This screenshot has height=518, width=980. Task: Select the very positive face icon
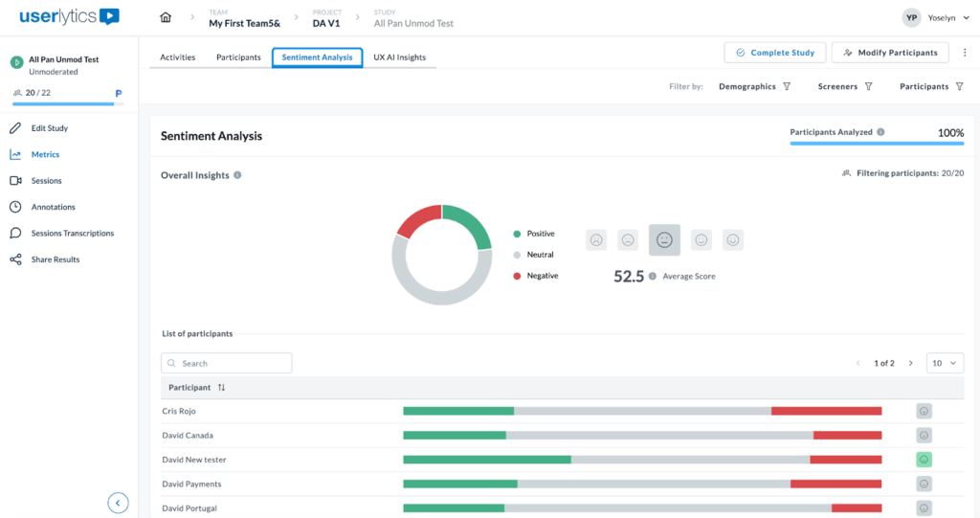click(732, 240)
